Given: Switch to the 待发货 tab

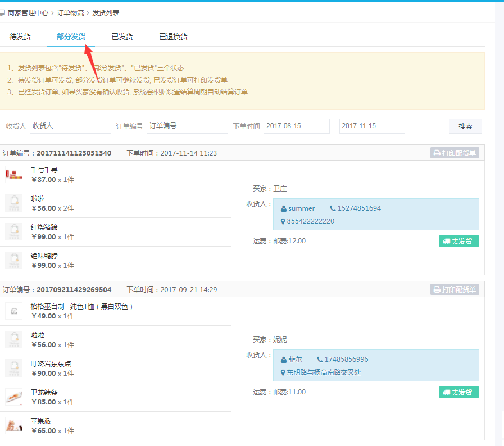Looking at the screenshot, I should [20, 37].
